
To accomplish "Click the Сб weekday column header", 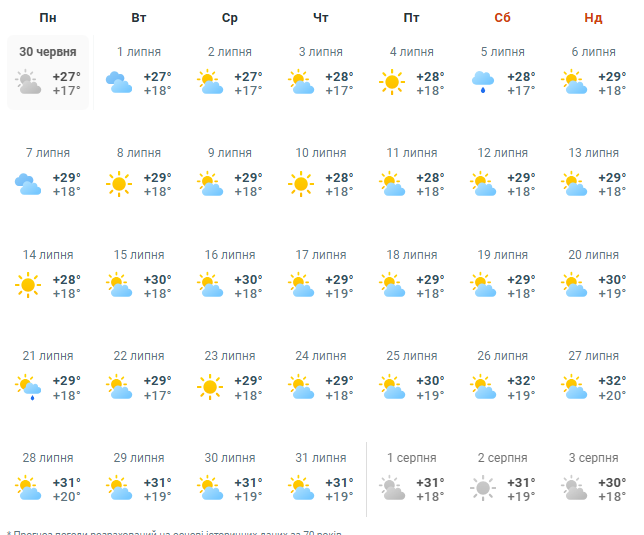I will click(x=503, y=18).
